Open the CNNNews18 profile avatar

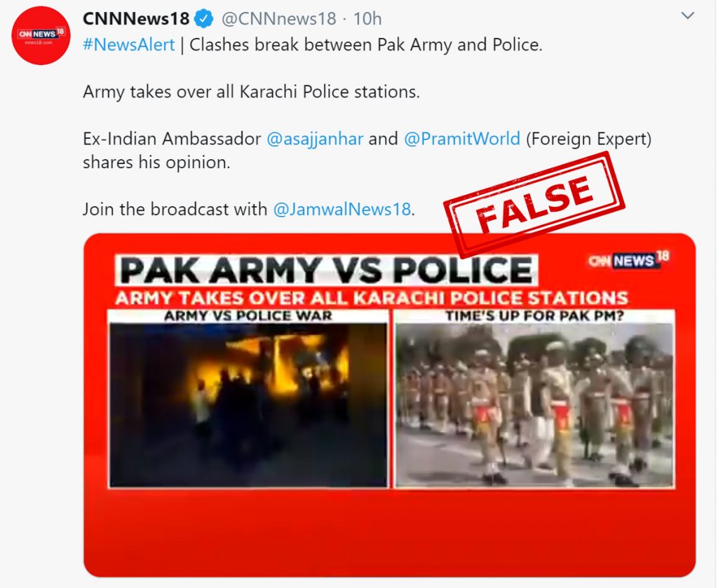point(41,35)
